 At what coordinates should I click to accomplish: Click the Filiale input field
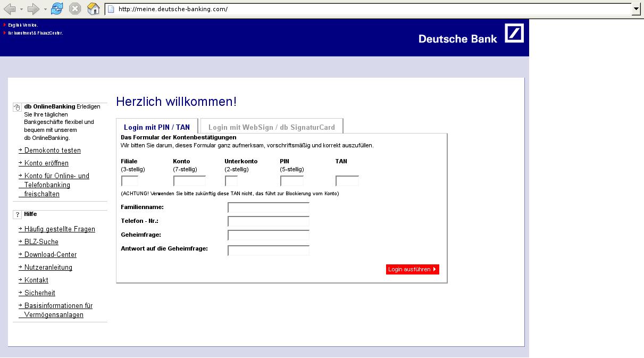point(130,181)
